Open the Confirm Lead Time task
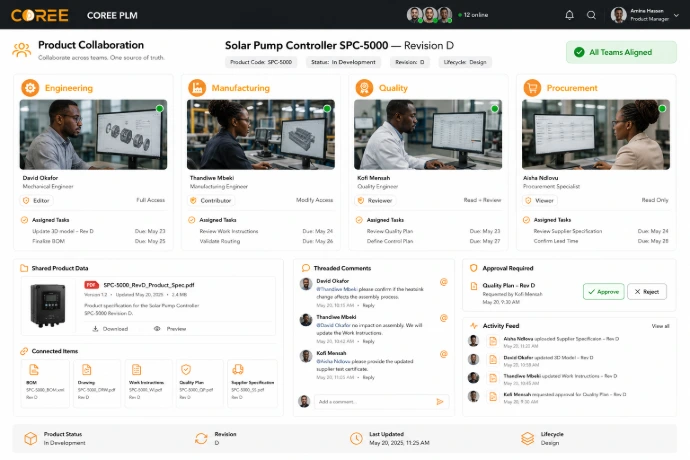Viewport: 690px width, 460px height. click(x=601, y=241)
